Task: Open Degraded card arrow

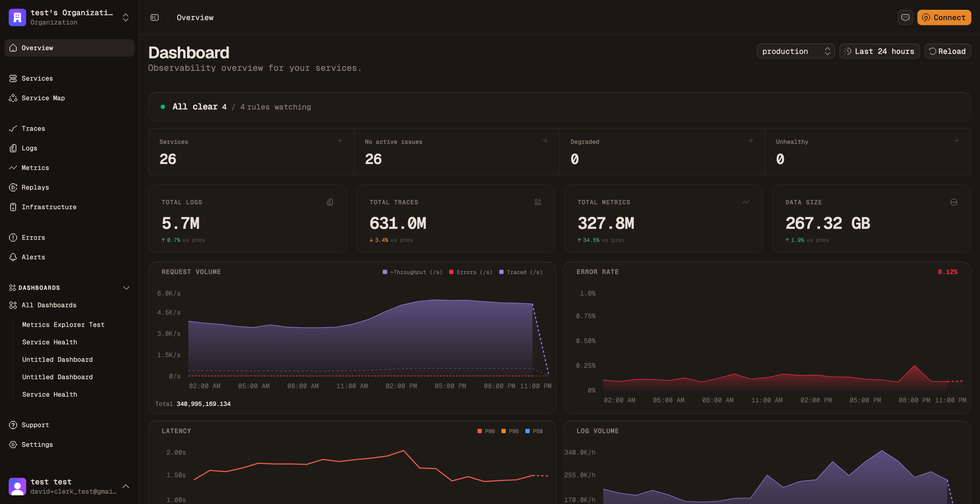Action: click(x=750, y=141)
